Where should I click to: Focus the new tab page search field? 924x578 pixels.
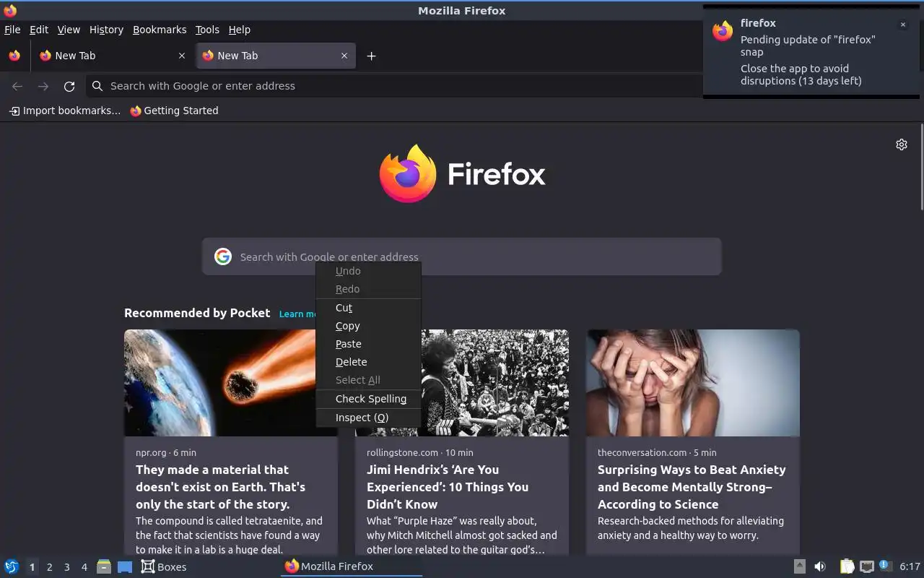pos(462,256)
